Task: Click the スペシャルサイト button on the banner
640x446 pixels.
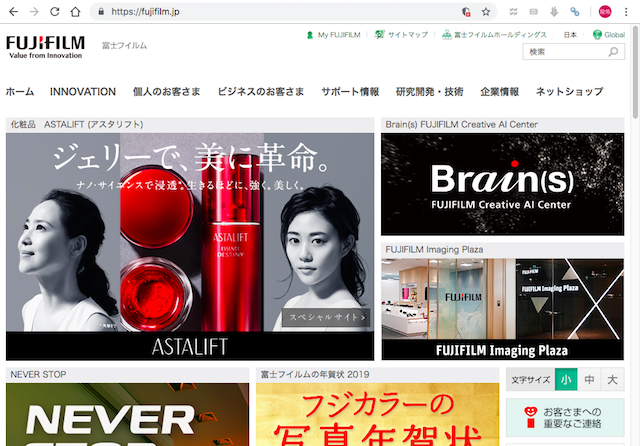Action: (x=326, y=318)
